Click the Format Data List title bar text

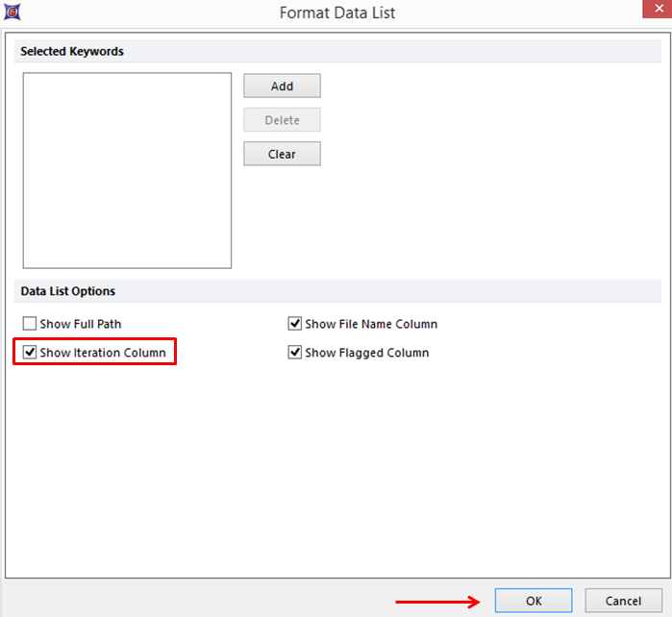pyautogui.click(x=336, y=12)
